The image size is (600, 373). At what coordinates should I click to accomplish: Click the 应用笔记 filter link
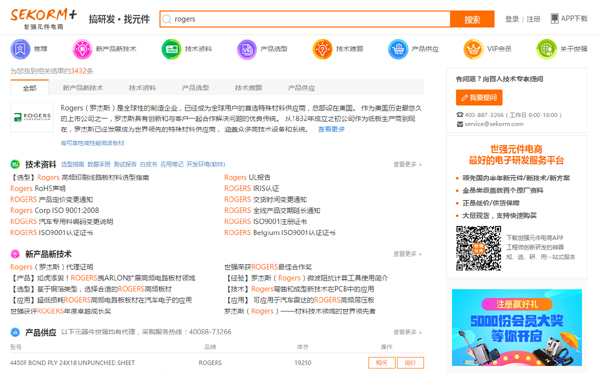172,165
